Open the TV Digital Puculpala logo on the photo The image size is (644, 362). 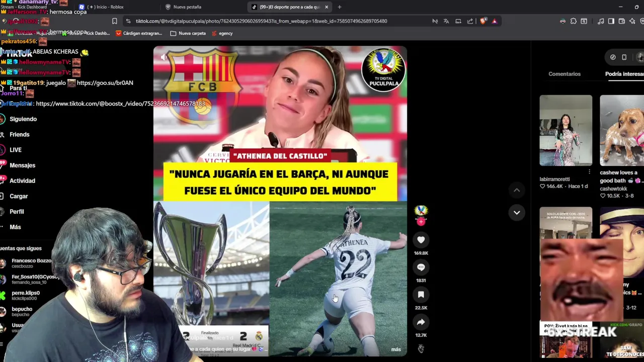[384, 69]
